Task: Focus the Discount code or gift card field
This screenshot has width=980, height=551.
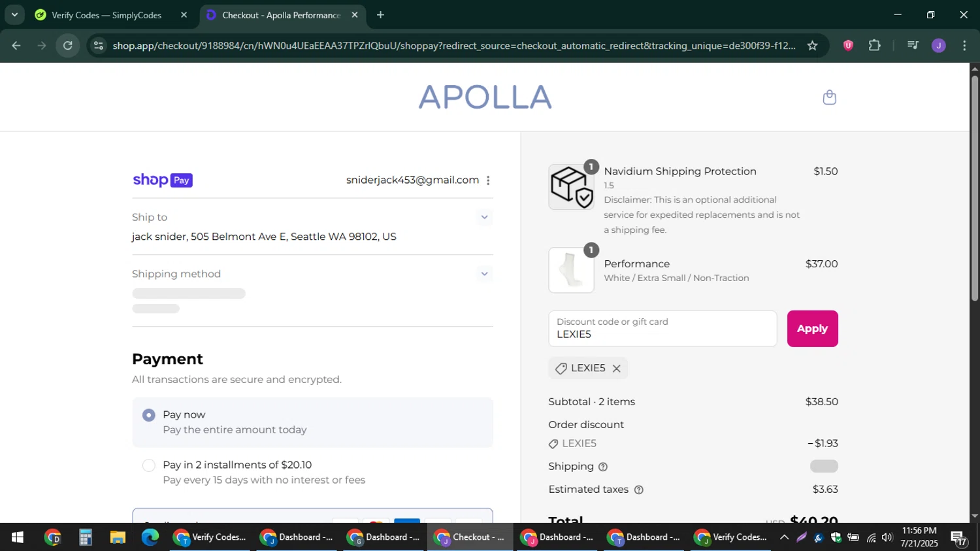Action: (x=662, y=329)
